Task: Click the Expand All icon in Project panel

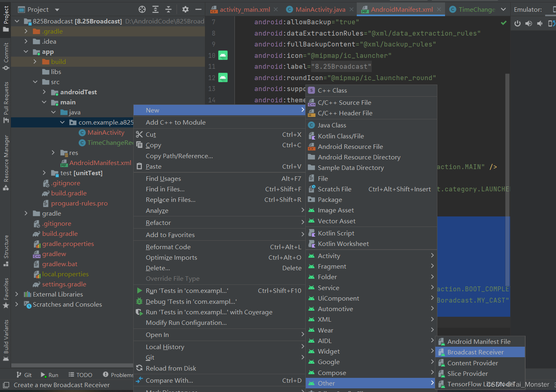Action: click(x=156, y=9)
